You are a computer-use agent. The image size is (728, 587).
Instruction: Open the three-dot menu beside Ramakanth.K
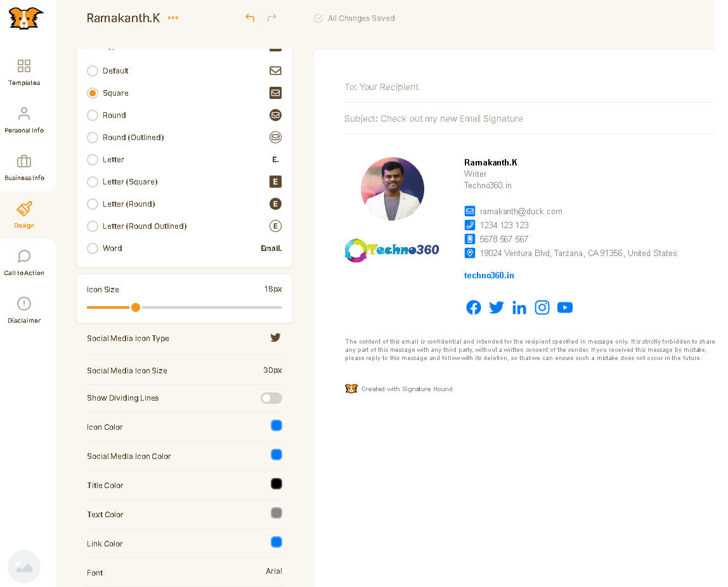pyautogui.click(x=173, y=18)
